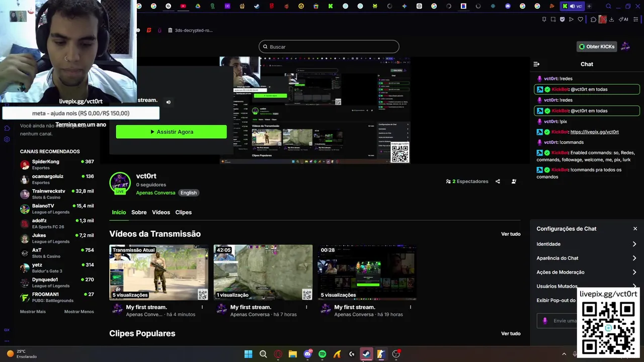This screenshot has height=362, width=644.
Task: Close the Configurações de Chat panel
Action: pyautogui.click(x=635, y=229)
